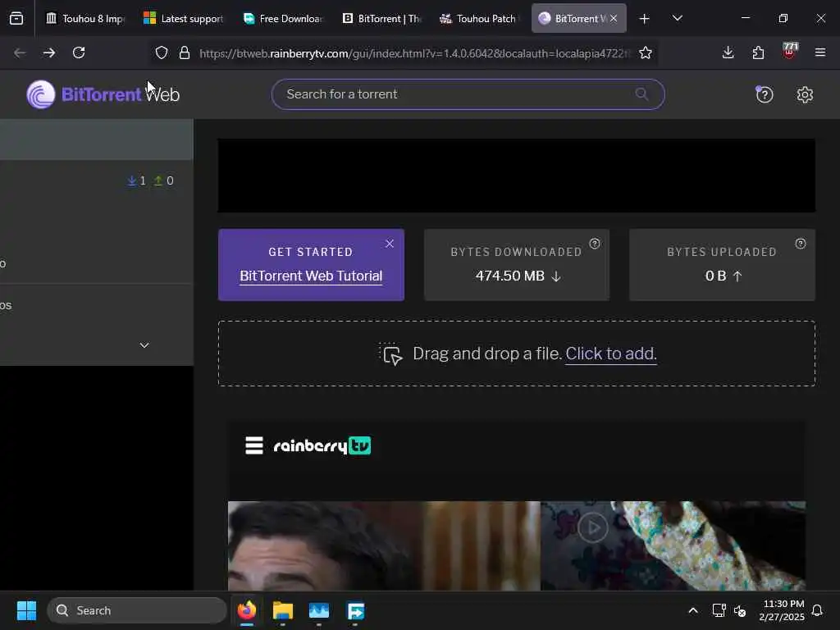This screenshot has height=630, width=840.
Task: List all tabs dropdown arrow
Action: [677, 19]
